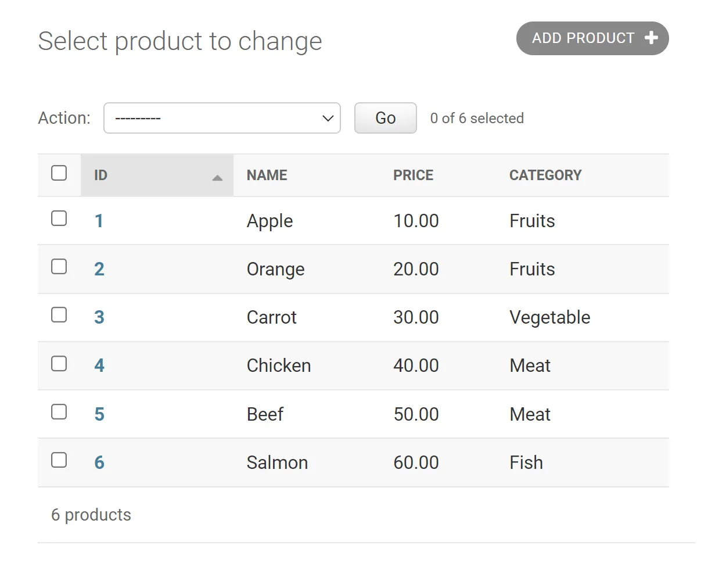Tick the checkbox next to Salmon
The height and width of the screenshot is (588, 708).
pyautogui.click(x=59, y=460)
